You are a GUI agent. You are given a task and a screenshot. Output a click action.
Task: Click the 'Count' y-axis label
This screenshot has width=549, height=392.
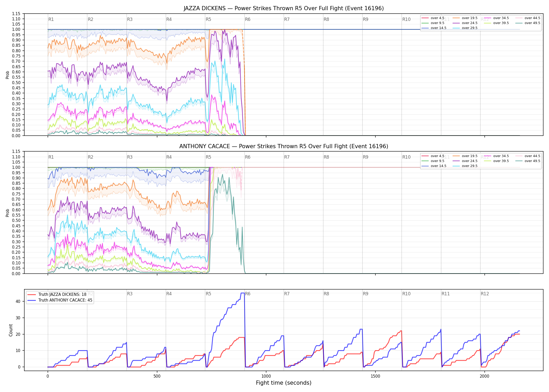11,330
